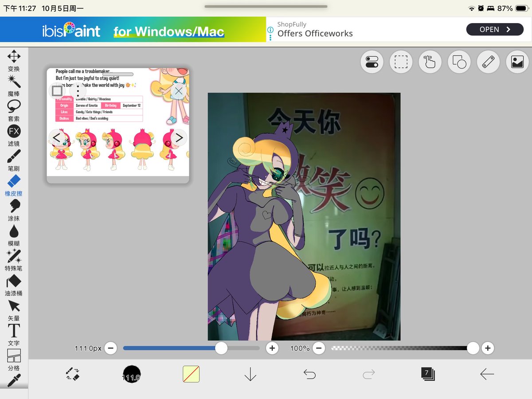The height and width of the screenshot is (399, 532).
Task: Toggle the view options switch button
Action: point(372,62)
